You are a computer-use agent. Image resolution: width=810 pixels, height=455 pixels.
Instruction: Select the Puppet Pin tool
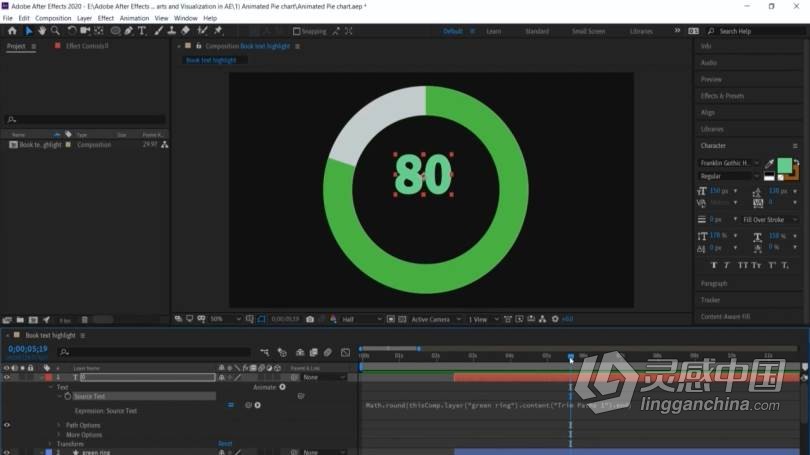(x=218, y=31)
